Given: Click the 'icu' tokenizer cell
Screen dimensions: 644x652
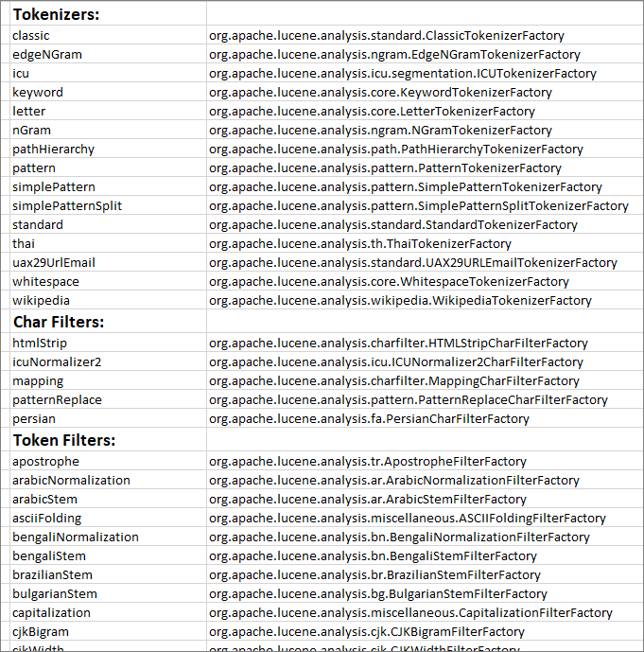Looking at the screenshot, I should tap(21, 74).
